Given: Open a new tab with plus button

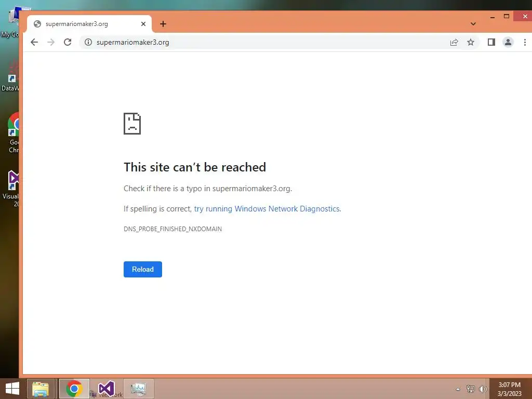Looking at the screenshot, I should pos(163,24).
